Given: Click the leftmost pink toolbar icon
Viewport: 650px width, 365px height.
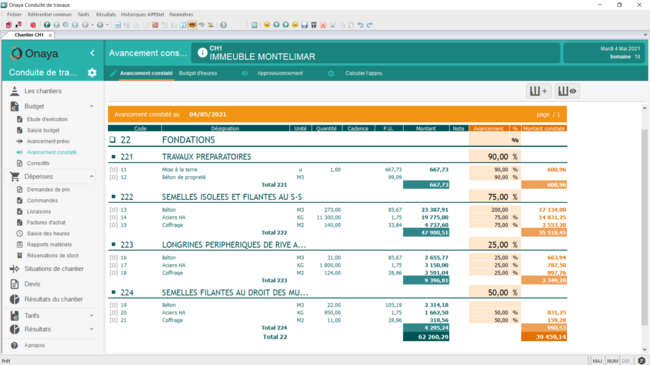Looking at the screenshot, I should [x=9, y=25].
